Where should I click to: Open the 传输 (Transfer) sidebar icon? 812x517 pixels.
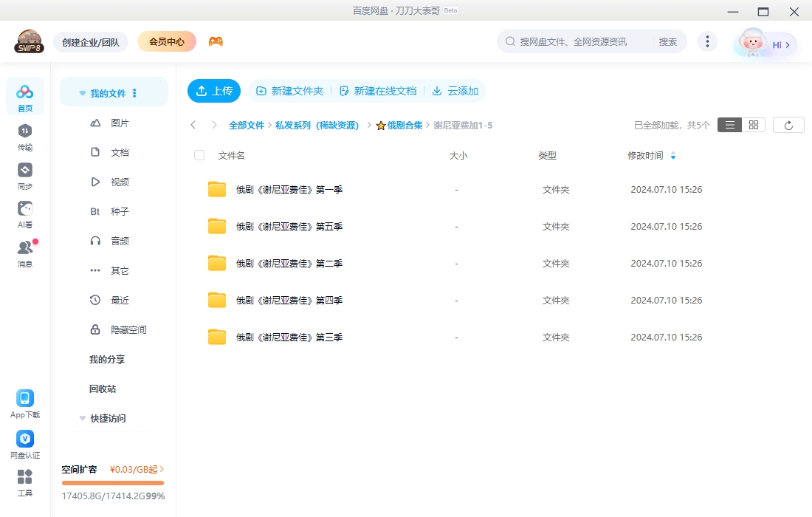25,136
